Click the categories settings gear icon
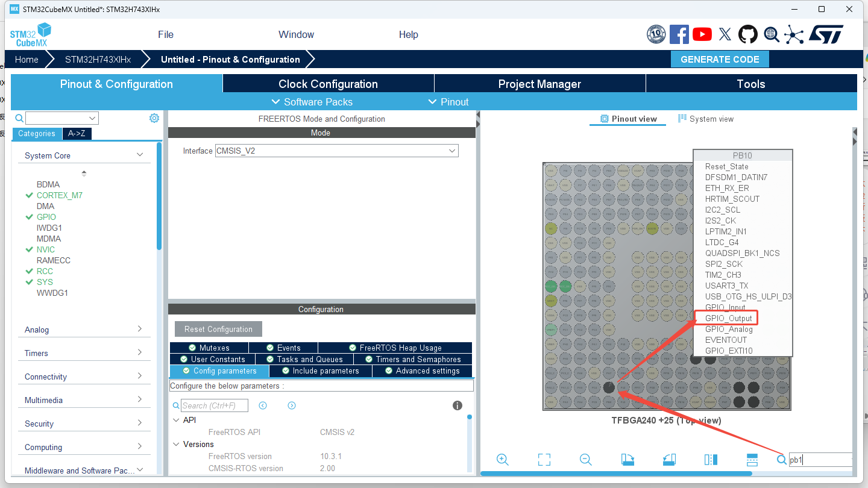Image resolution: width=868 pixels, height=488 pixels. coord(154,118)
